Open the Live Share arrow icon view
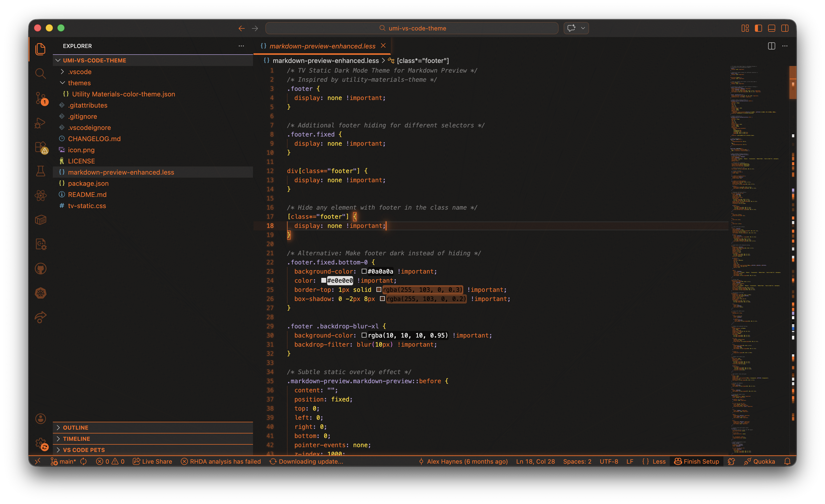 tap(41, 317)
